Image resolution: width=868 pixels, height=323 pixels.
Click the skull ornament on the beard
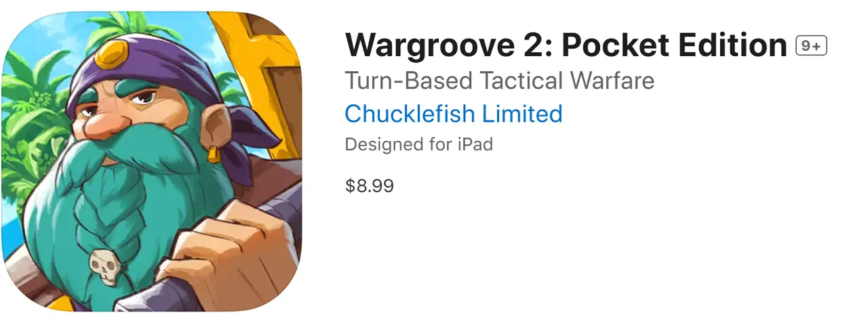tap(104, 267)
